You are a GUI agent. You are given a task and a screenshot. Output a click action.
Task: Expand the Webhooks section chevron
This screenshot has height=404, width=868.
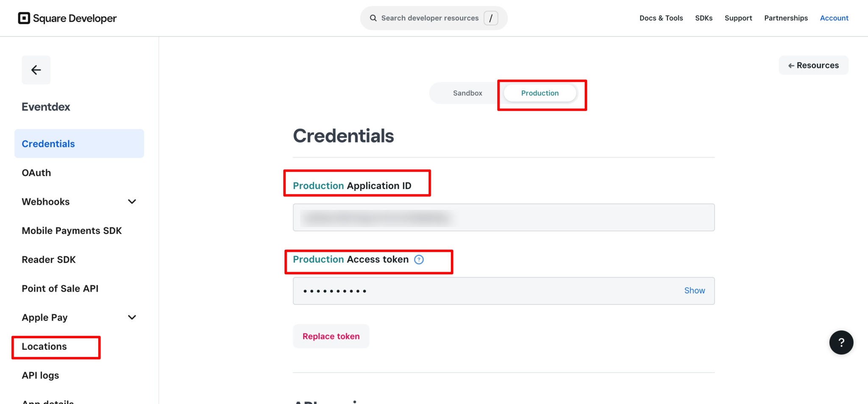[132, 202]
